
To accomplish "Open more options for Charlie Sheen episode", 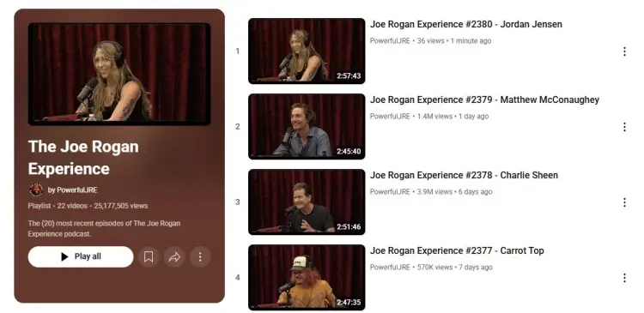I will point(624,202).
